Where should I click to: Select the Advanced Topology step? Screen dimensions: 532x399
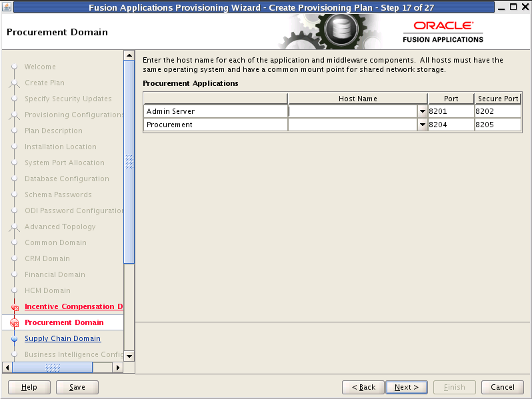[x=60, y=226]
